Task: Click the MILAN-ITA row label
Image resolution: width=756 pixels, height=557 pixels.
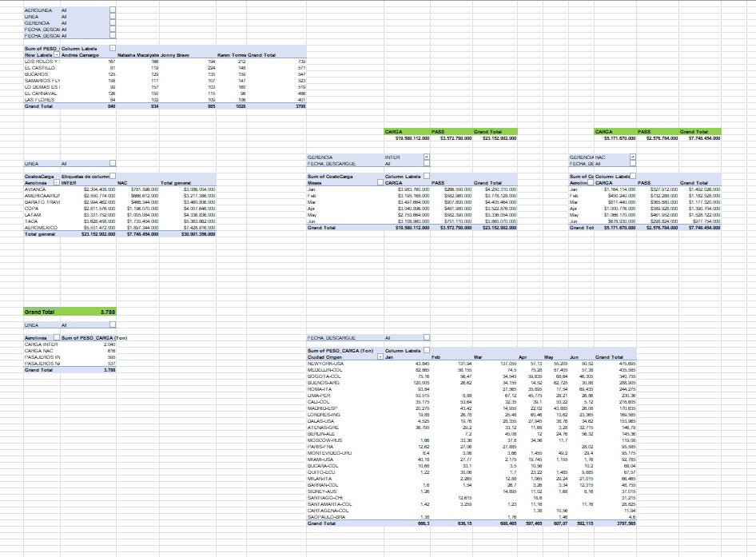Action: [x=320, y=479]
